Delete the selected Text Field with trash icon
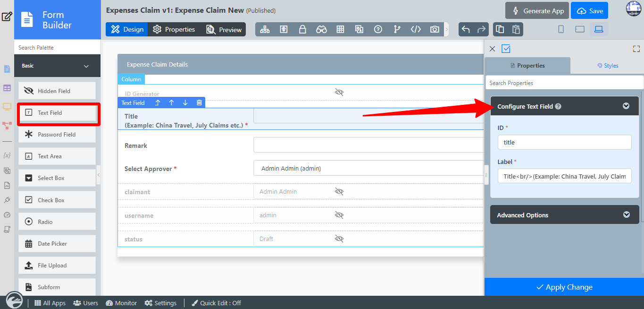Image resolution: width=644 pixels, height=309 pixels. coord(199,103)
